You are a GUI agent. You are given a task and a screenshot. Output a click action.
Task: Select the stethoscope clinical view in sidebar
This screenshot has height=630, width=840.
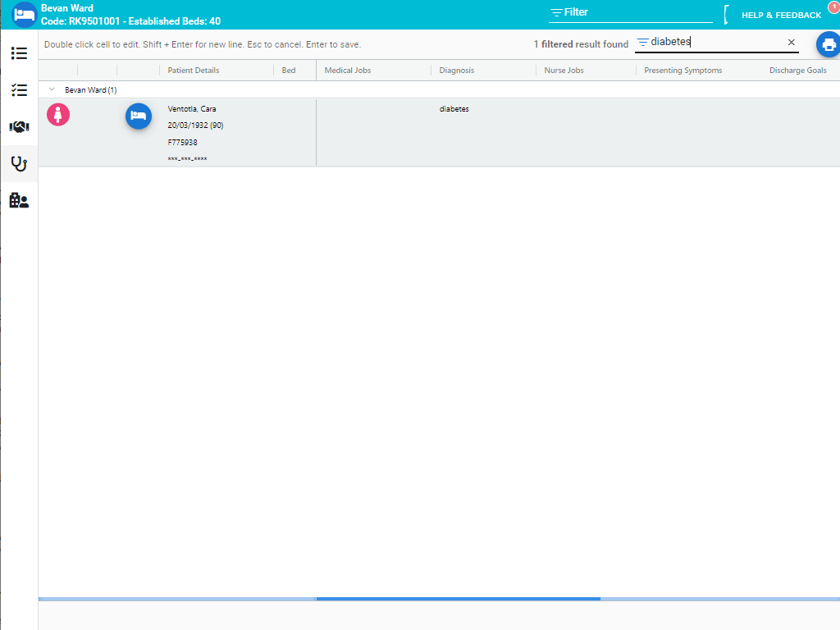[x=20, y=163]
